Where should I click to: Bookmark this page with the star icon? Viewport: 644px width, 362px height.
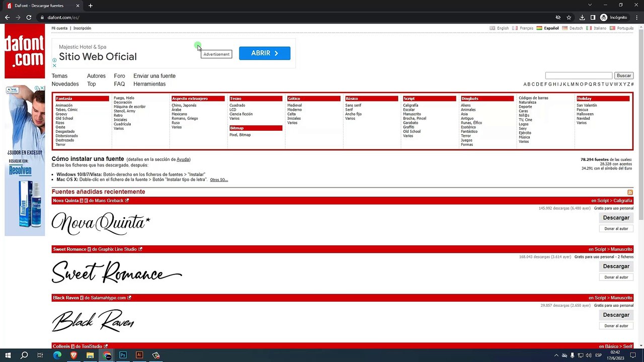(569, 18)
